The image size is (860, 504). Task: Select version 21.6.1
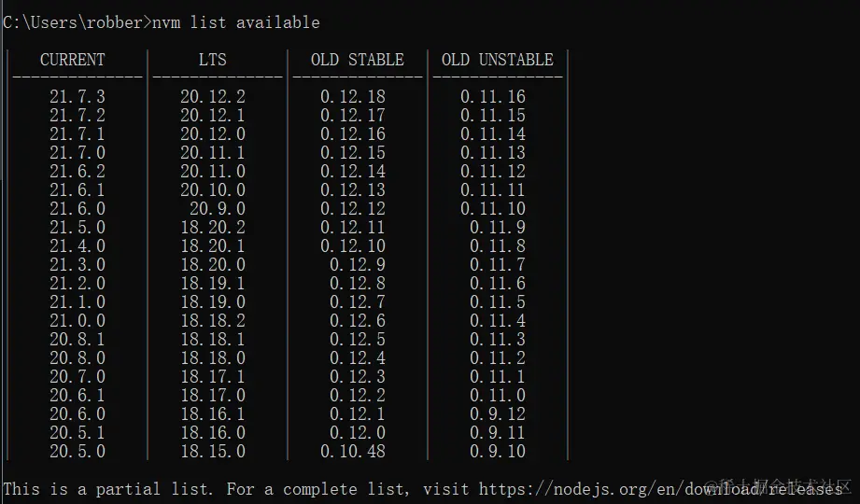pos(78,190)
